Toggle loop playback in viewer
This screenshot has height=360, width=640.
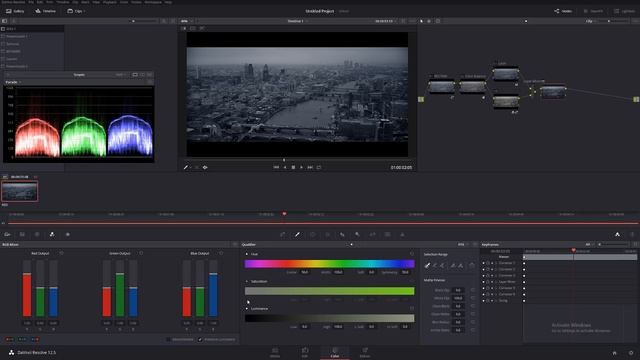(x=319, y=167)
